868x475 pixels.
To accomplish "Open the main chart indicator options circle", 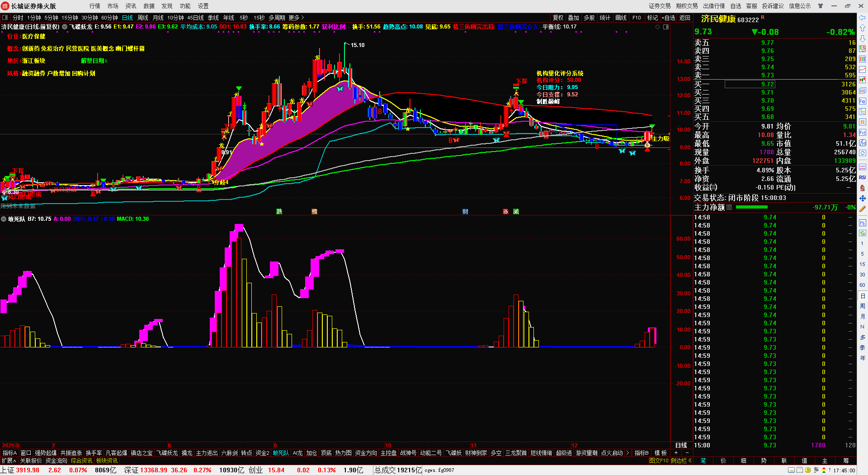I will (65, 27).
